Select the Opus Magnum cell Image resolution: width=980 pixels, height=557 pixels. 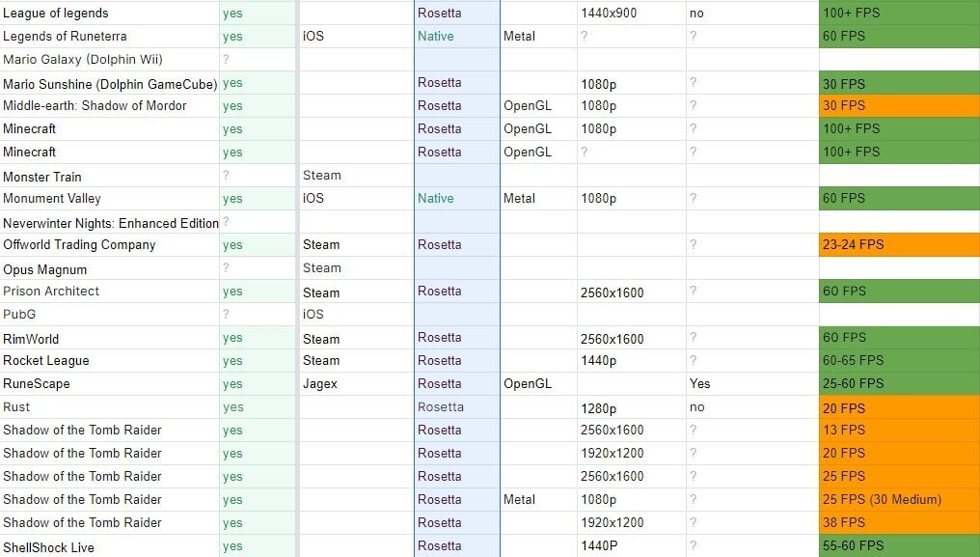pos(44,269)
